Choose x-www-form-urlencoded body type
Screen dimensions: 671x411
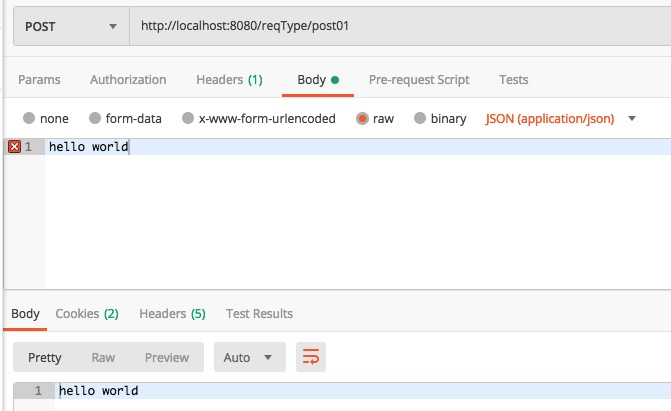[x=188, y=118]
